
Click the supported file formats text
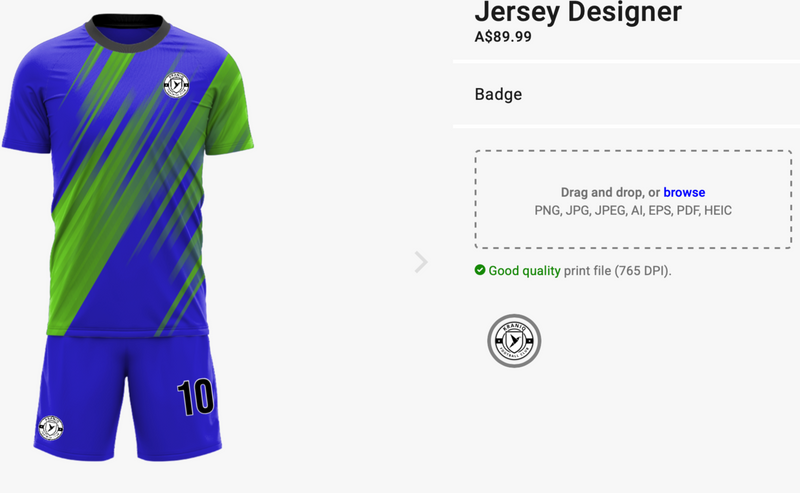(x=633, y=210)
